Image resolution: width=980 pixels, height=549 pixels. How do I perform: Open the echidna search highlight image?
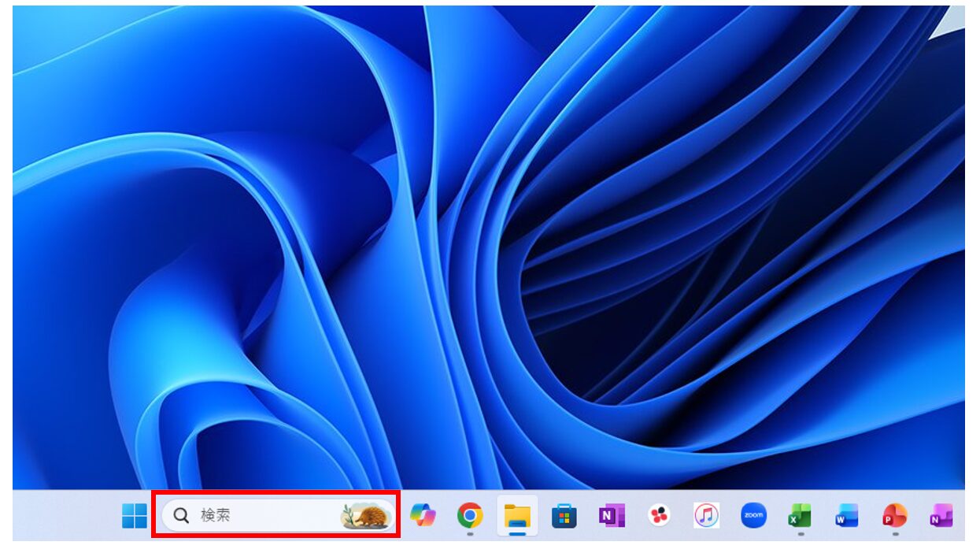click(366, 516)
